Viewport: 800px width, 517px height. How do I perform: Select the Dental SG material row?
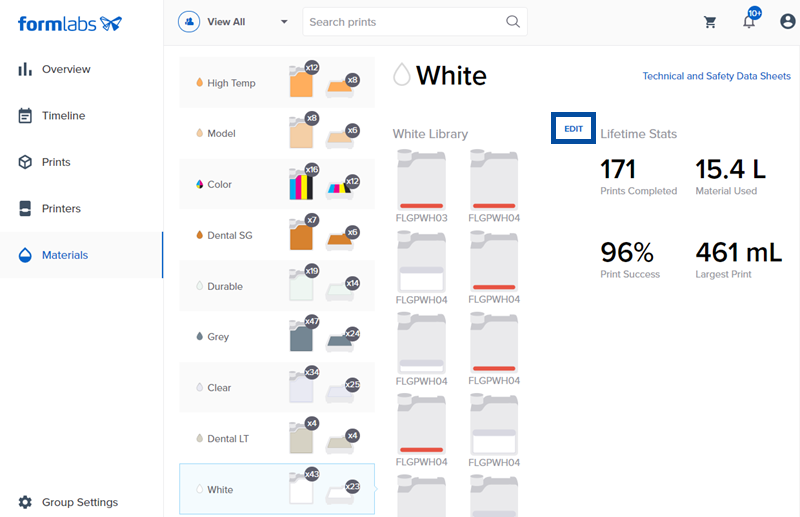click(277, 235)
